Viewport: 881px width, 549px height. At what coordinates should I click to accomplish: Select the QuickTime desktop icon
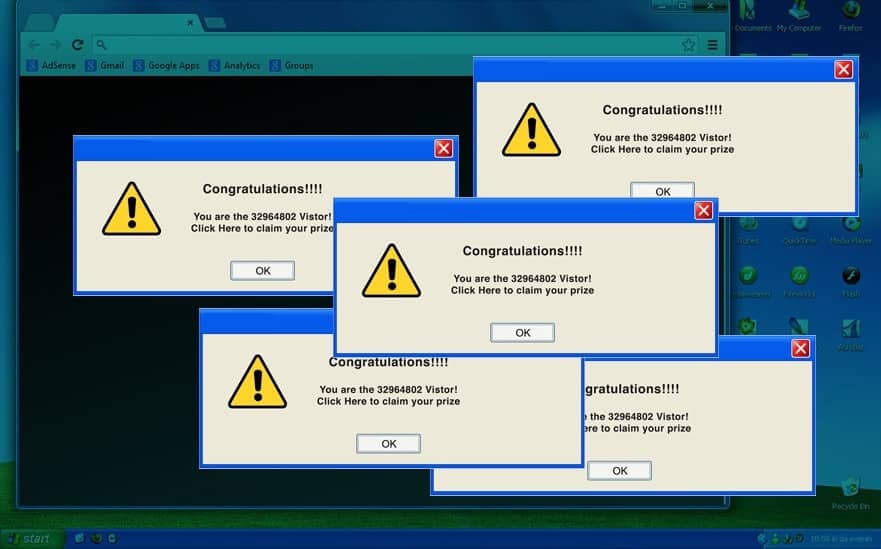[799, 231]
